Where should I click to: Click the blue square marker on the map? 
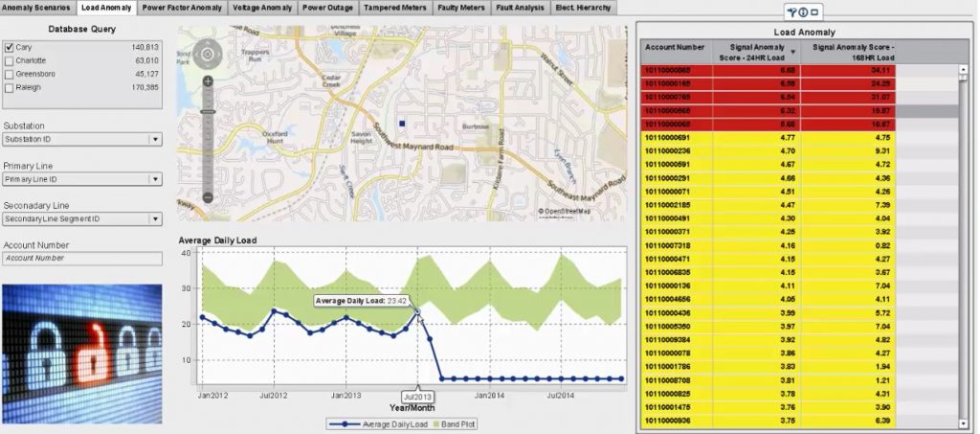[x=403, y=124]
